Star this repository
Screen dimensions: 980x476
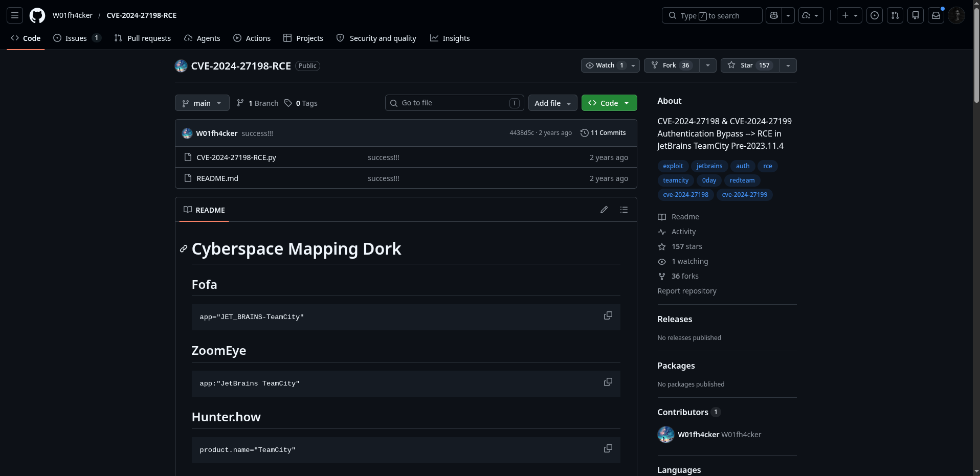coord(750,65)
